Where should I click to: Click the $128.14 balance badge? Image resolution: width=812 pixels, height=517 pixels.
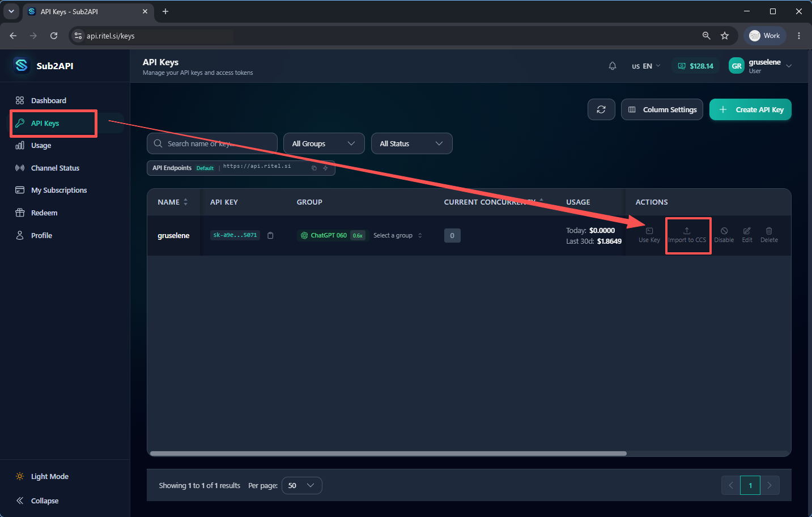click(695, 66)
